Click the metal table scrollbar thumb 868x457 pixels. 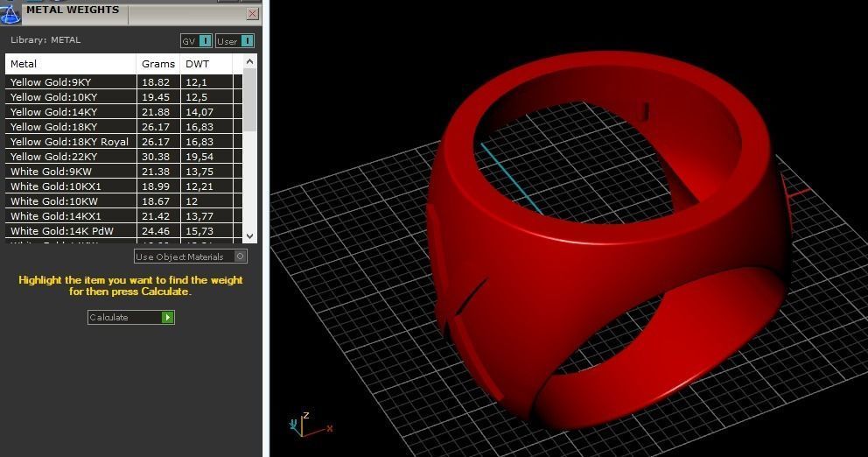(249, 101)
